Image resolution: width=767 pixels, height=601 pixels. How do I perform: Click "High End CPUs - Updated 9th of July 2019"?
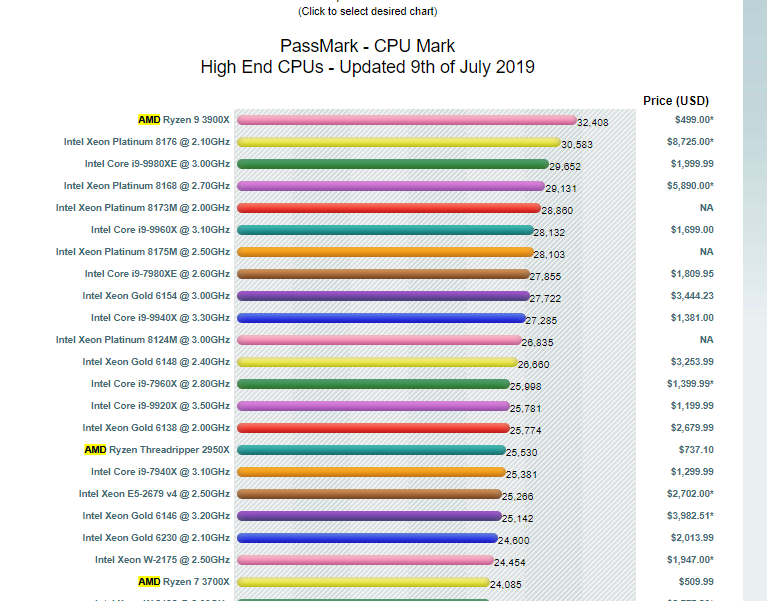click(x=367, y=67)
